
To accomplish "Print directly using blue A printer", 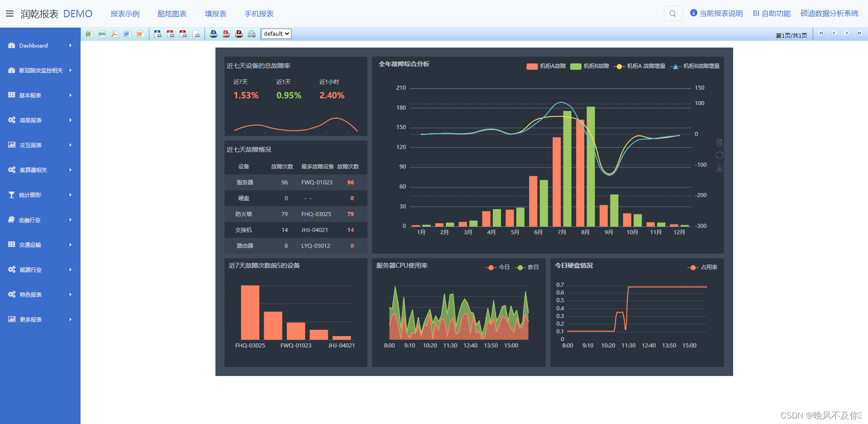I will [x=214, y=34].
